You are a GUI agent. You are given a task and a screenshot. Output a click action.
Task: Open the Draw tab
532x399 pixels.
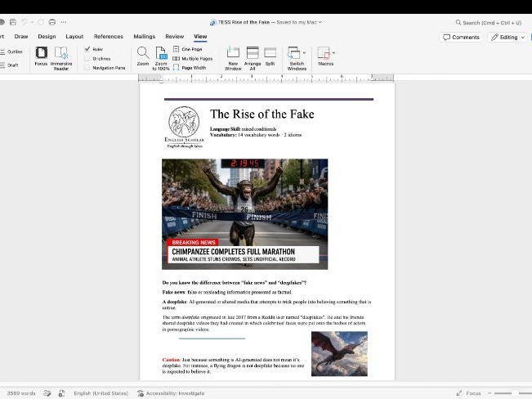tap(21, 36)
